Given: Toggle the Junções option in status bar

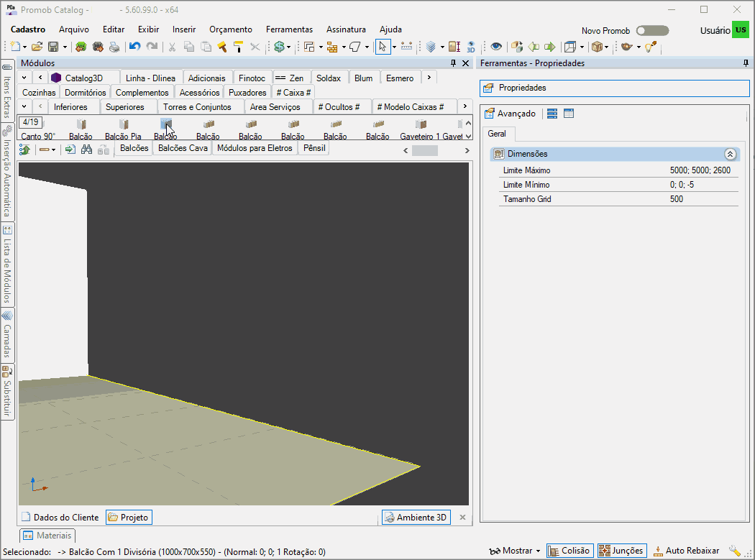Looking at the screenshot, I should (x=622, y=551).
